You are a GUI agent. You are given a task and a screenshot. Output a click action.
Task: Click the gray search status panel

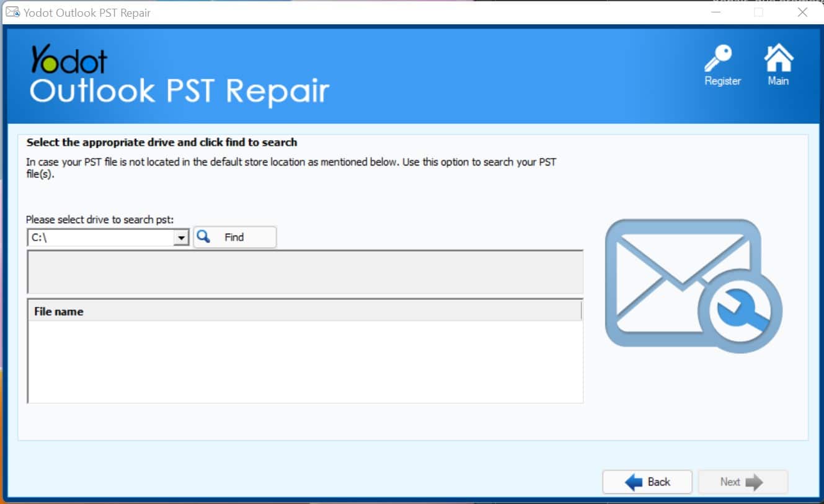tap(304, 272)
